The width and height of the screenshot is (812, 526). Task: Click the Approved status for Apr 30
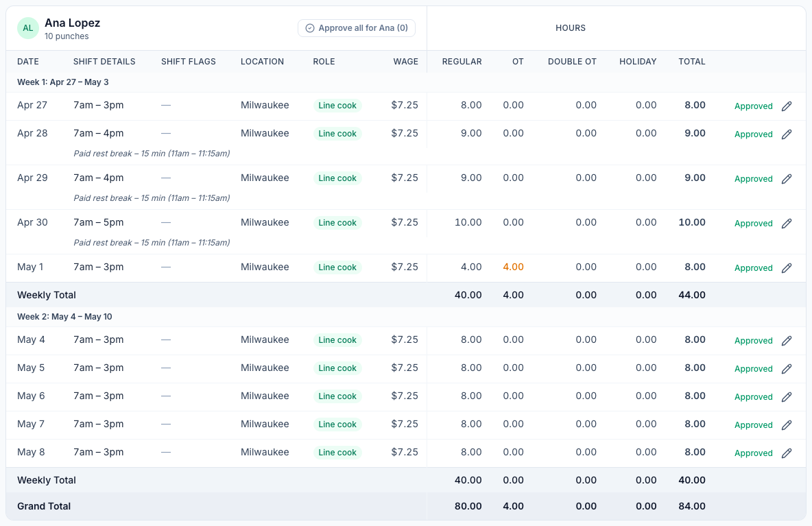754,223
